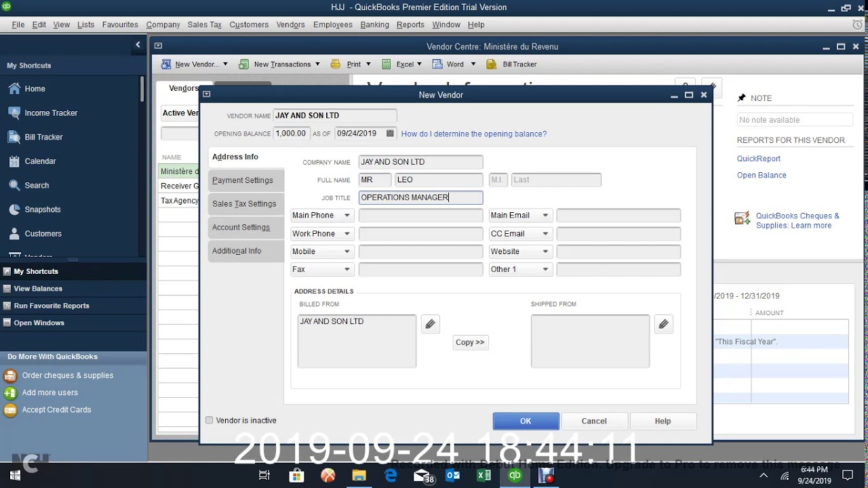
Task: Open 'How do I determine the opening balance?' link
Action: (473, 134)
